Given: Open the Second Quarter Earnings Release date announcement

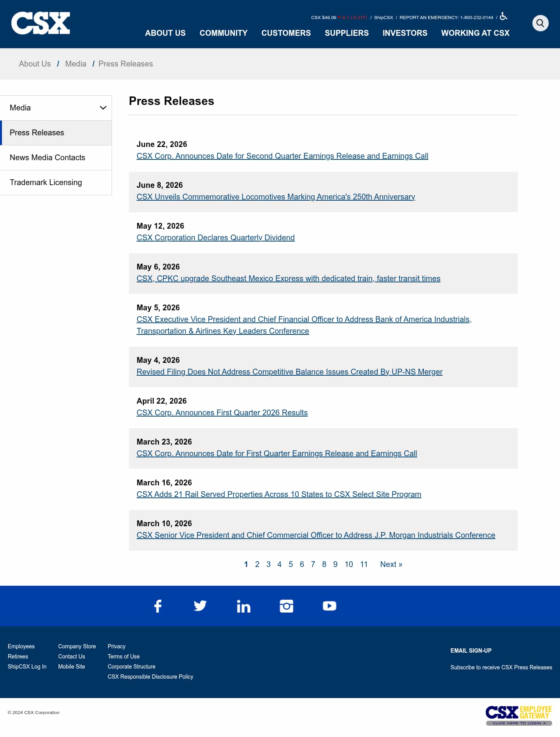Looking at the screenshot, I should (282, 156).
